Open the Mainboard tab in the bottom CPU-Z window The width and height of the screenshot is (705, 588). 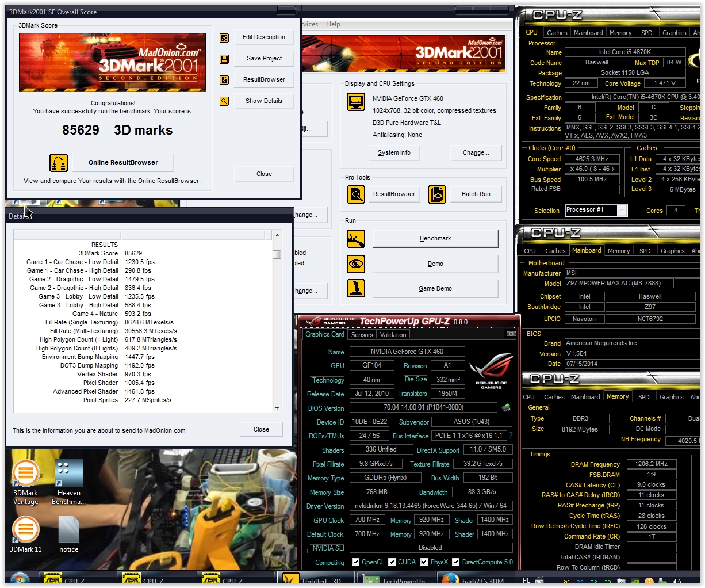585,397
